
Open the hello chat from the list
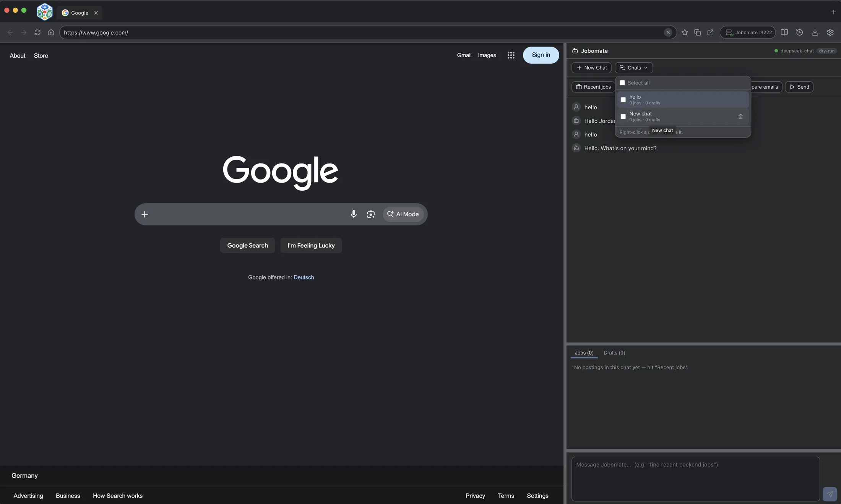682,99
